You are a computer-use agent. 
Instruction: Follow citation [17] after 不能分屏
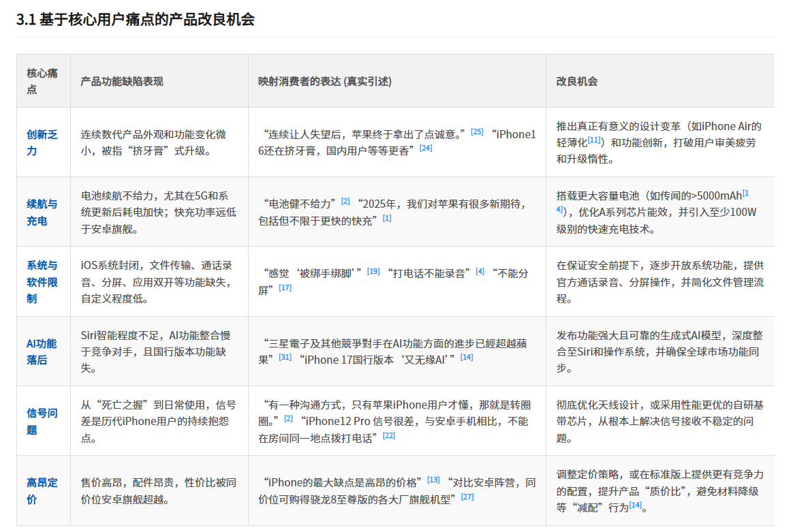(285, 287)
